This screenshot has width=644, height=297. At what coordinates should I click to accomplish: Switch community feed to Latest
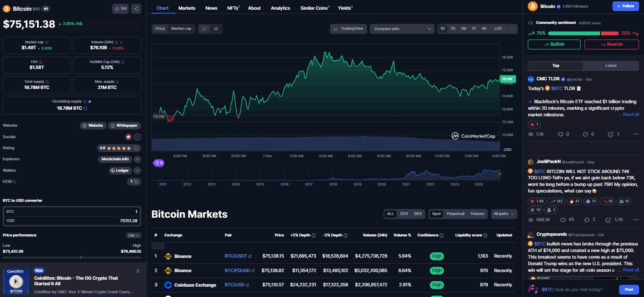tap(611, 66)
